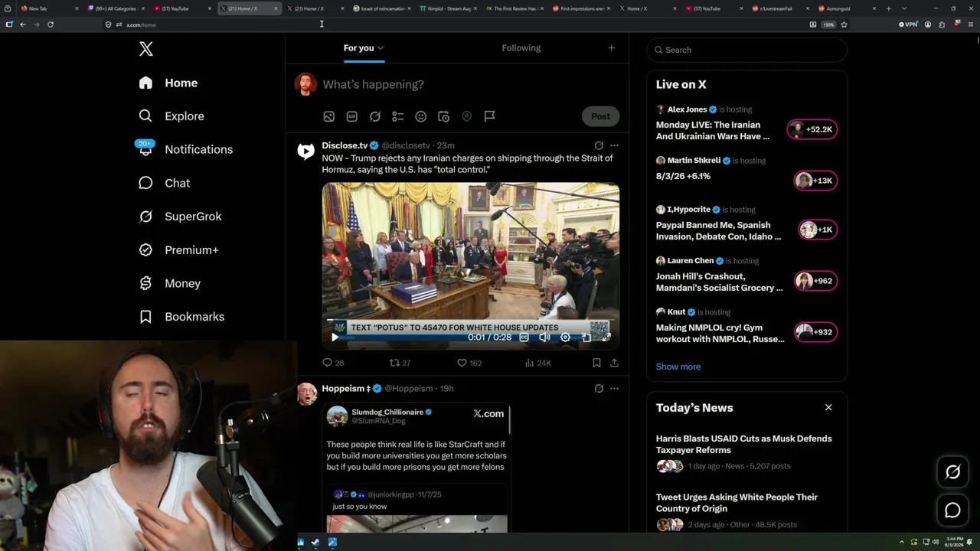Switch to the Following tab

[521, 48]
